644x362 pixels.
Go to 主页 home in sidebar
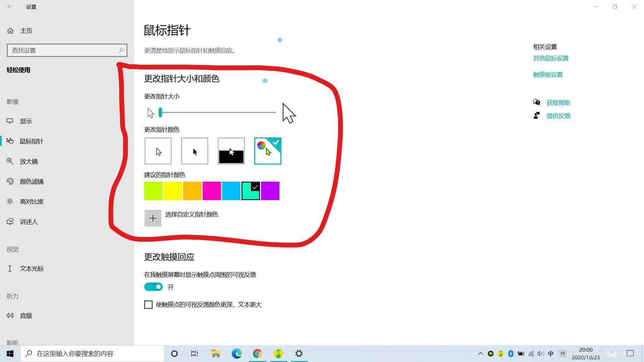click(19, 31)
